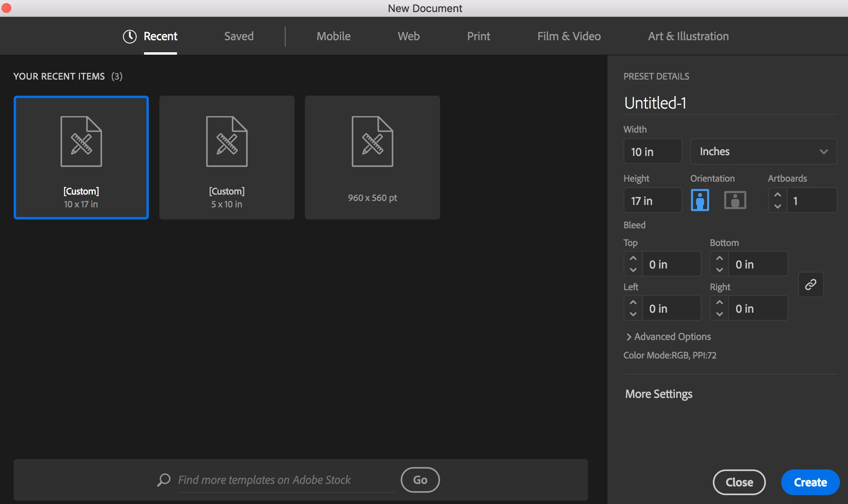848x504 pixels.
Task: Toggle the bleed link chain icon
Action: (x=811, y=285)
